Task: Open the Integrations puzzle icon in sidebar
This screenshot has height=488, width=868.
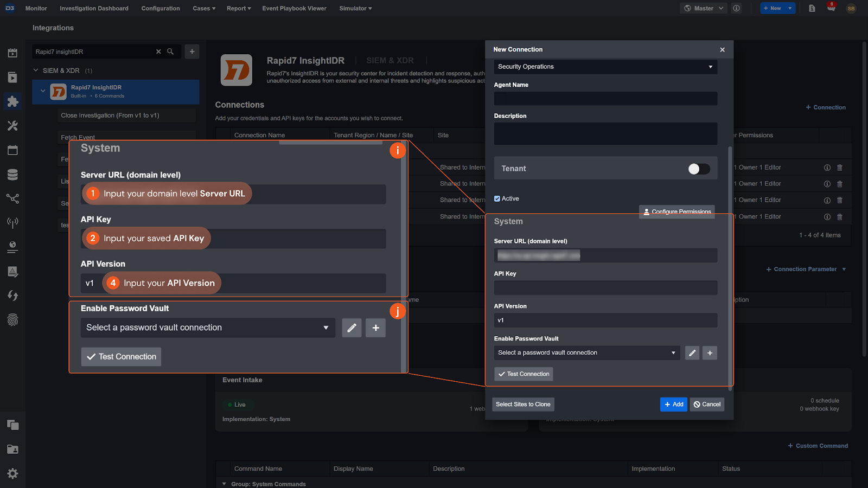Action: pyautogui.click(x=12, y=101)
